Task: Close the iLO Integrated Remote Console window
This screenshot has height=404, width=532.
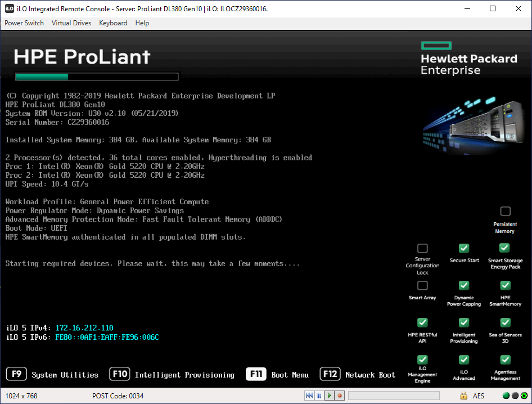Action: [x=519, y=8]
